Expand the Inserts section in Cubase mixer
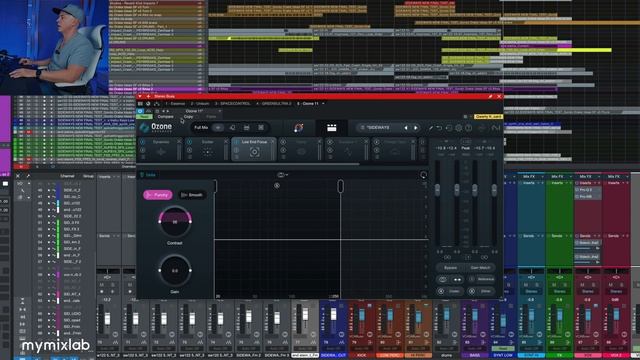 coord(108,177)
